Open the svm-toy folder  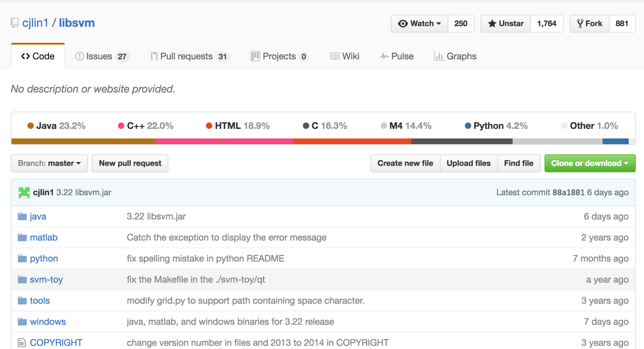click(x=46, y=280)
